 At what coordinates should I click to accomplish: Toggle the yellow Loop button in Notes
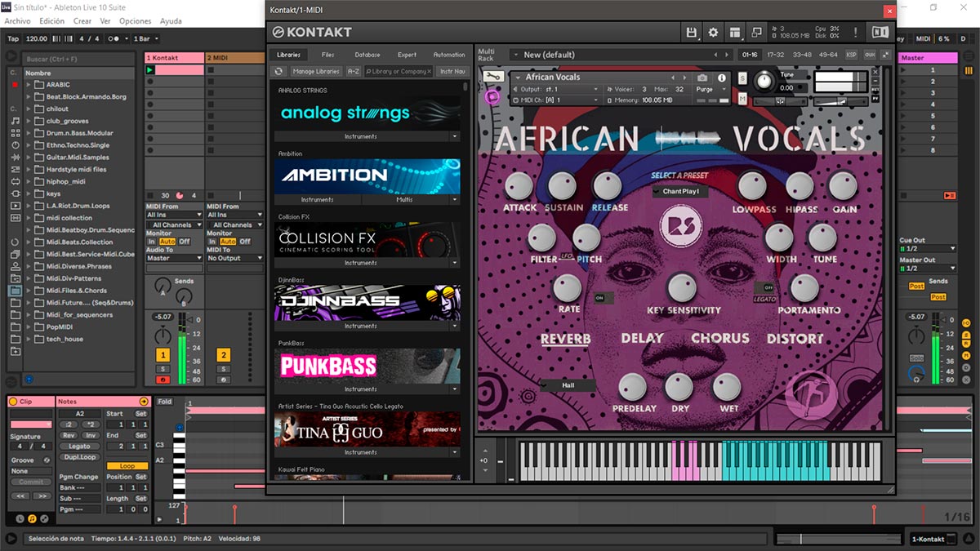coord(127,466)
